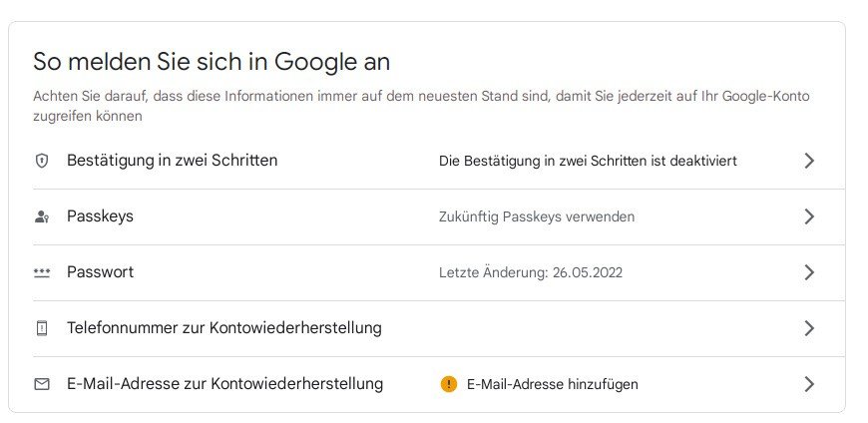Click the Passwort asterisks icon
This screenshot has width=868, height=423.
42,272
